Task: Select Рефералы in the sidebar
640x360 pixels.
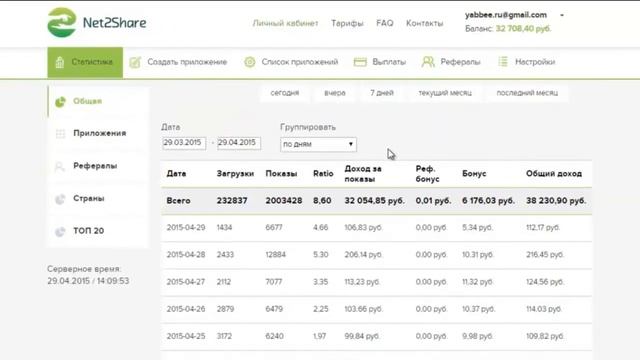Action: tap(98, 166)
